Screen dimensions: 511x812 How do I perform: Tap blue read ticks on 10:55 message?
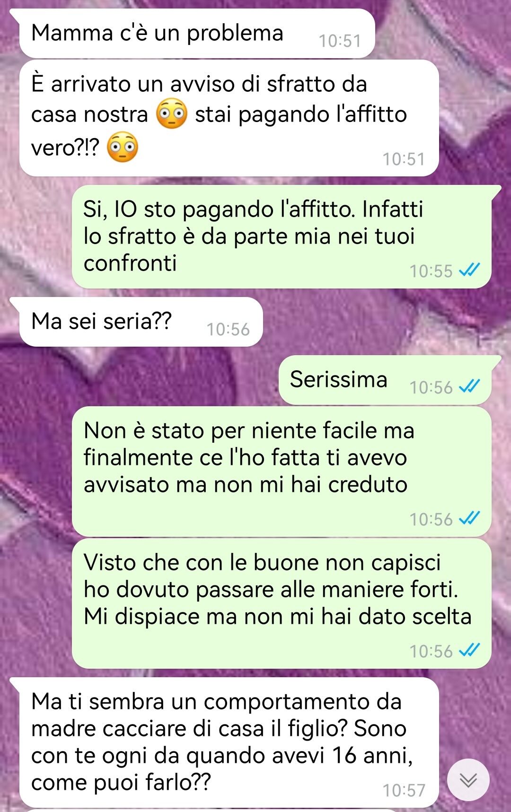coord(470,270)
